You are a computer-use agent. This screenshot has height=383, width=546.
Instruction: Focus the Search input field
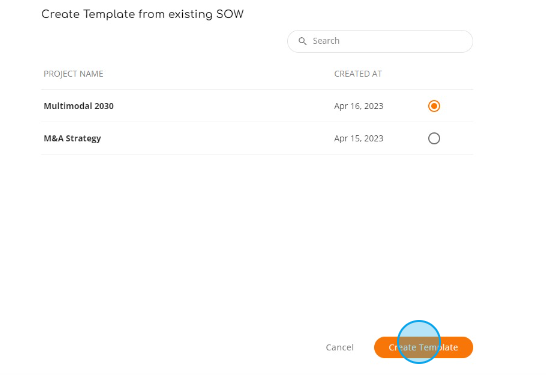tap(380, 41)
